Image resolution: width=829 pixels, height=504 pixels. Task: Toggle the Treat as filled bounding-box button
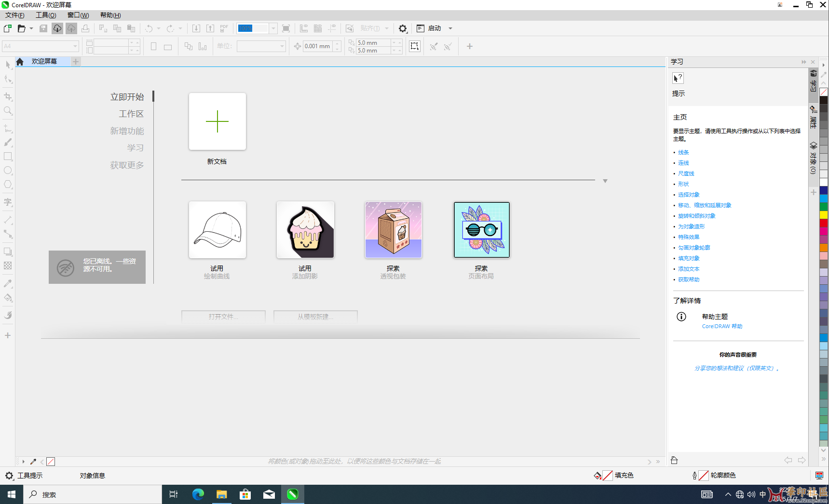(415, 46)
